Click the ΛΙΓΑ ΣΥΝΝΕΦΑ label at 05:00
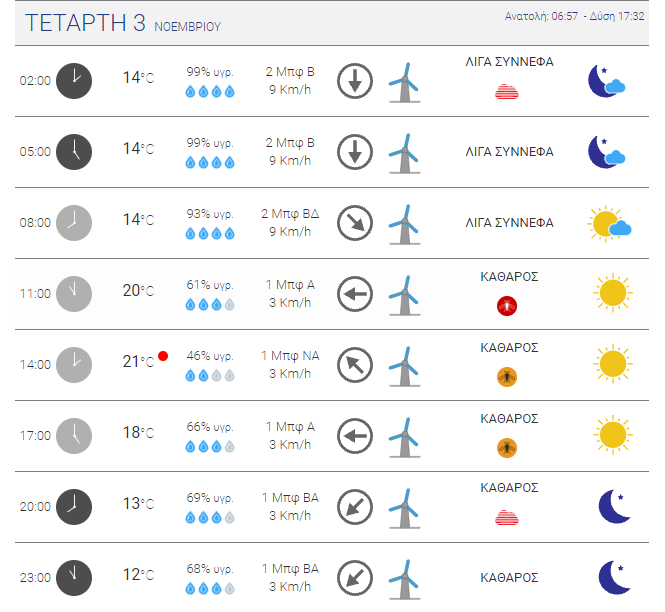The height and width of the screenshot is (612, 665). [x=509, y=152]
